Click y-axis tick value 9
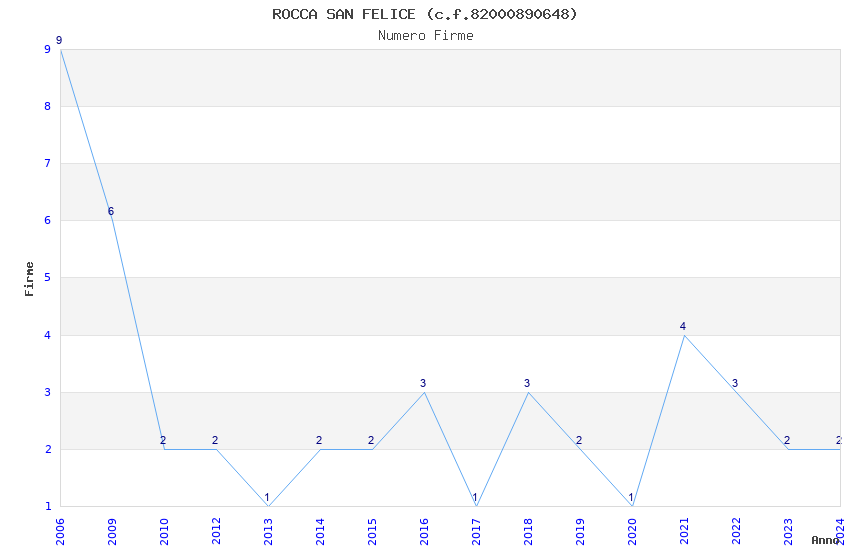The width and height of the screenshot is (850, 550). (x=48, y=49)
